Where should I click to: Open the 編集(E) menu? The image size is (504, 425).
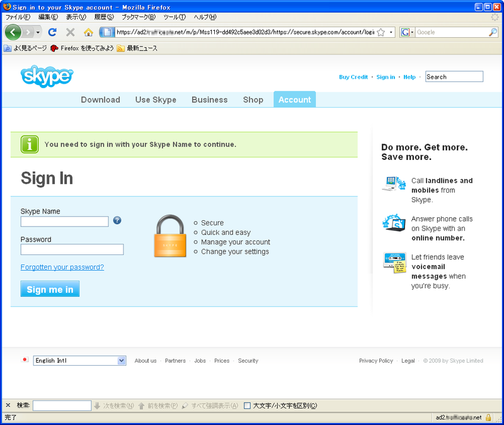click(49, 17)
